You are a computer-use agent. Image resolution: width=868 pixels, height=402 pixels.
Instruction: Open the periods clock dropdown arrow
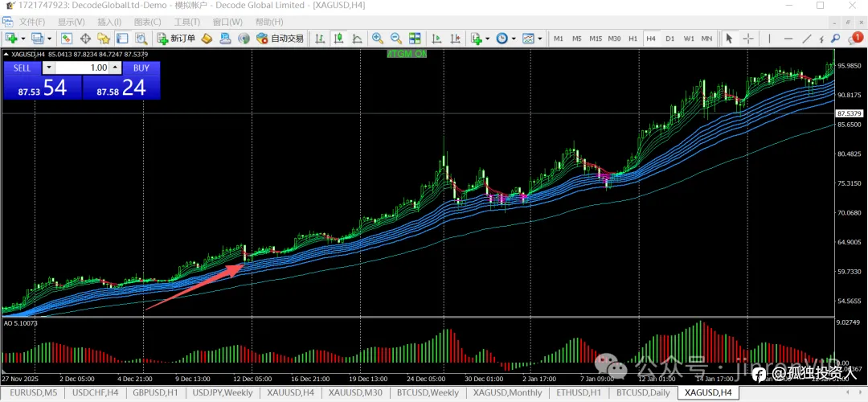[514, 39]
